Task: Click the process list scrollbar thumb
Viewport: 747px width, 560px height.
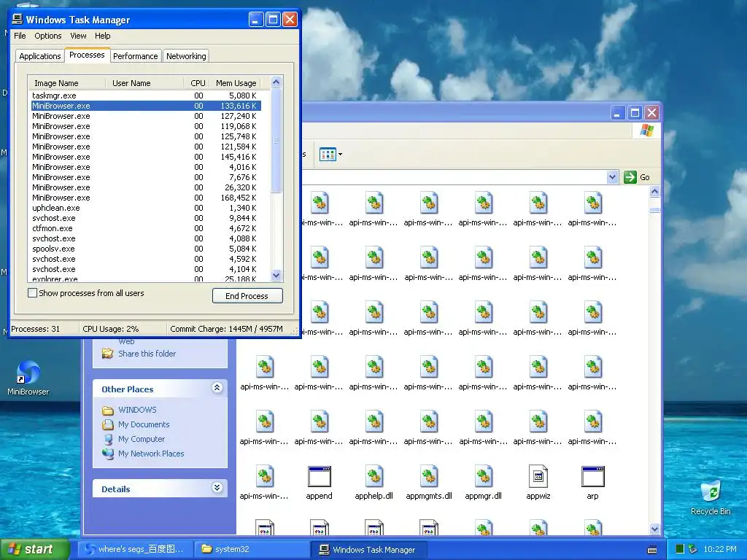Action: pos(276,141)
